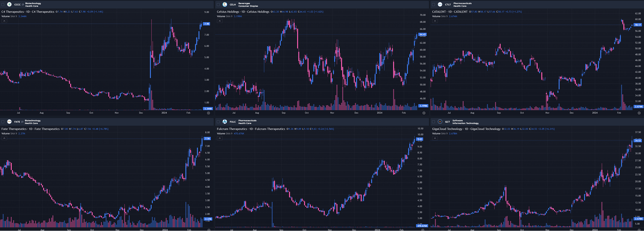
Task: Click Biotechnology Health Care text beside CCCC
Action: point(33,5)
